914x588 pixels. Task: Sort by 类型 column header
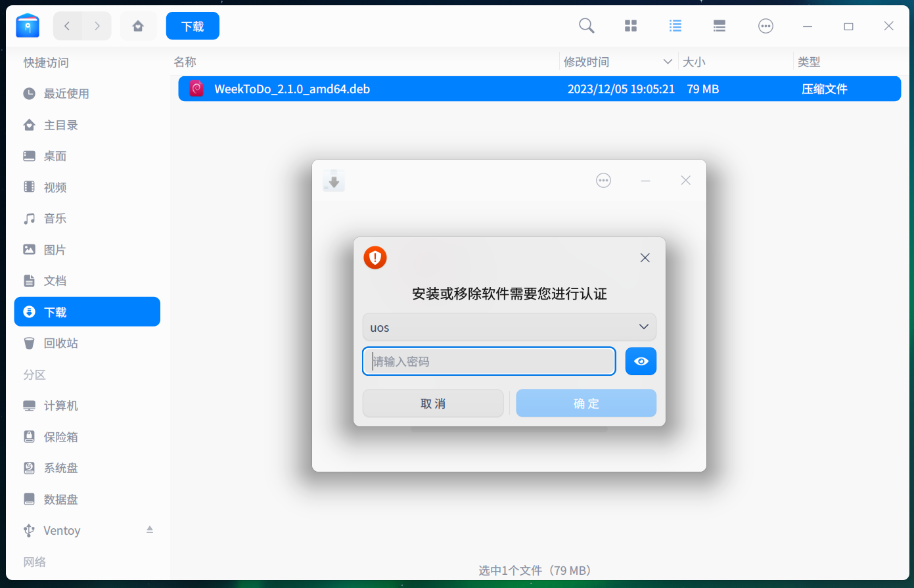tap(809, 62)
